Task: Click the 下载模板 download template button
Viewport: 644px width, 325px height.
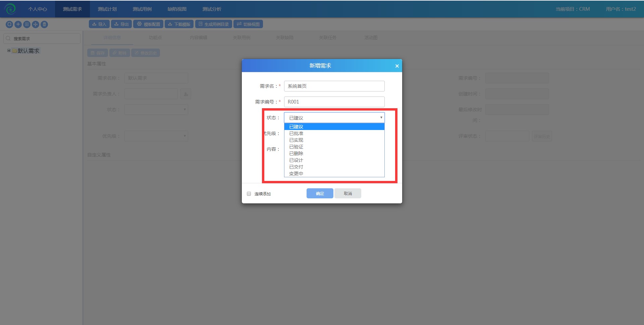Action: [x=179, y=24]
